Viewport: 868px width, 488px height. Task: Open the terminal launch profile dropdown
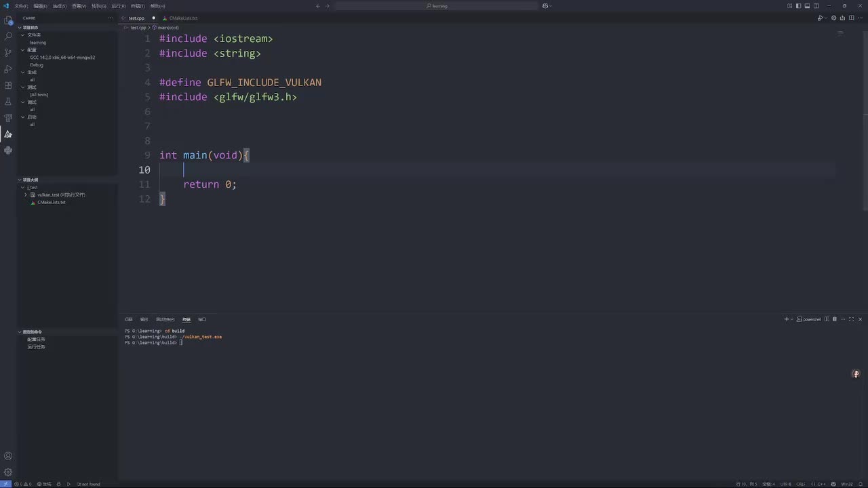tap(792, 319)
